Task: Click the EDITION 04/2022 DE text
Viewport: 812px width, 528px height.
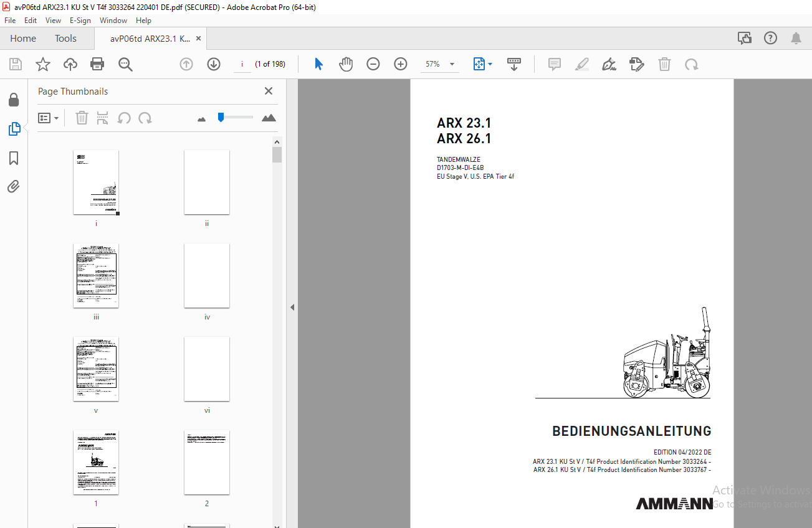Action: click(x=682, y=453)
